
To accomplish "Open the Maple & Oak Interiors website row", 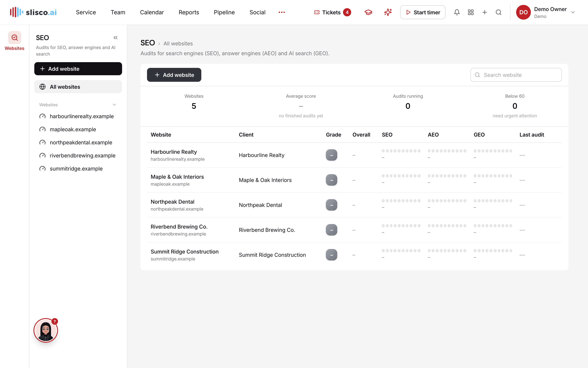I will click(354, 180).
